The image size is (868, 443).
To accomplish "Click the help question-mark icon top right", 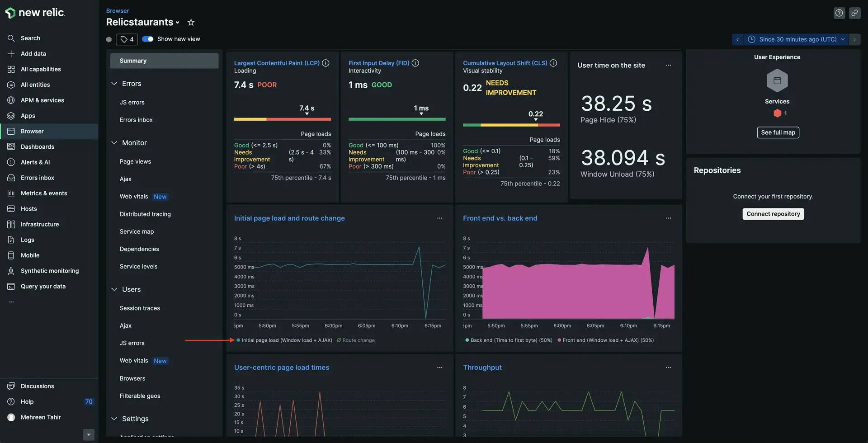I will tap(839, 13).
